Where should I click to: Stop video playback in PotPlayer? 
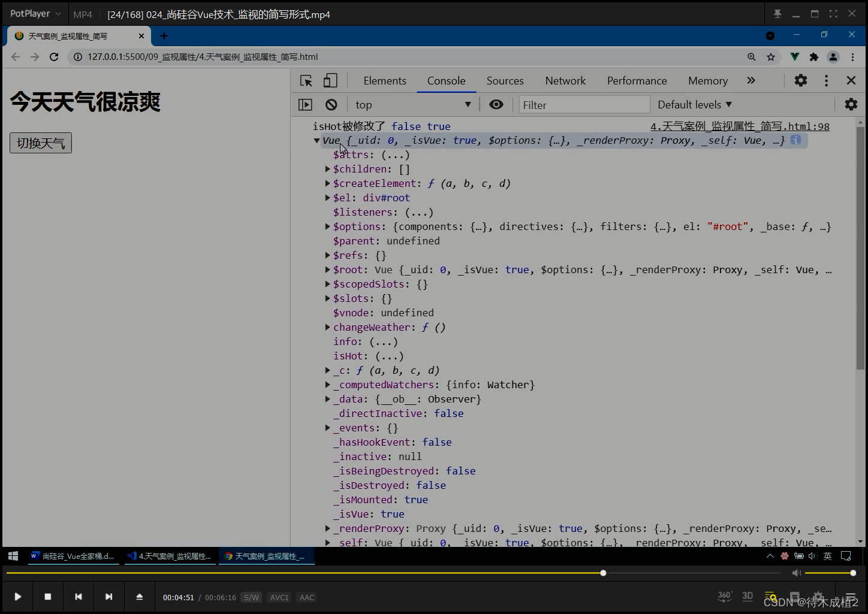pyautogui.click(x=48, y=597)
